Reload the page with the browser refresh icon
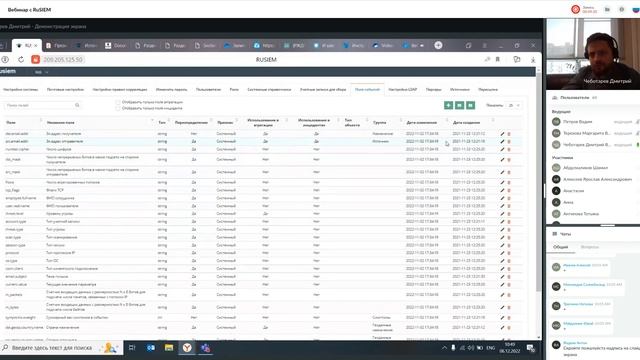Screen dimensions: 640x360 pos(21,60)
